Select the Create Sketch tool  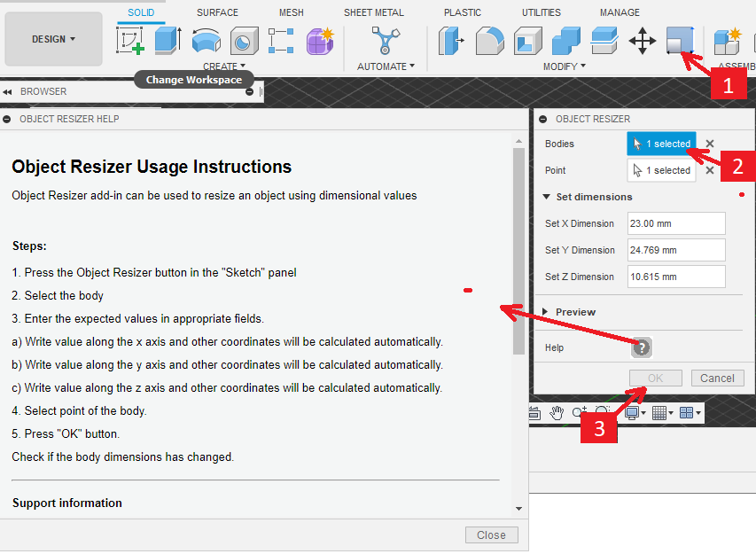point(130,41)
